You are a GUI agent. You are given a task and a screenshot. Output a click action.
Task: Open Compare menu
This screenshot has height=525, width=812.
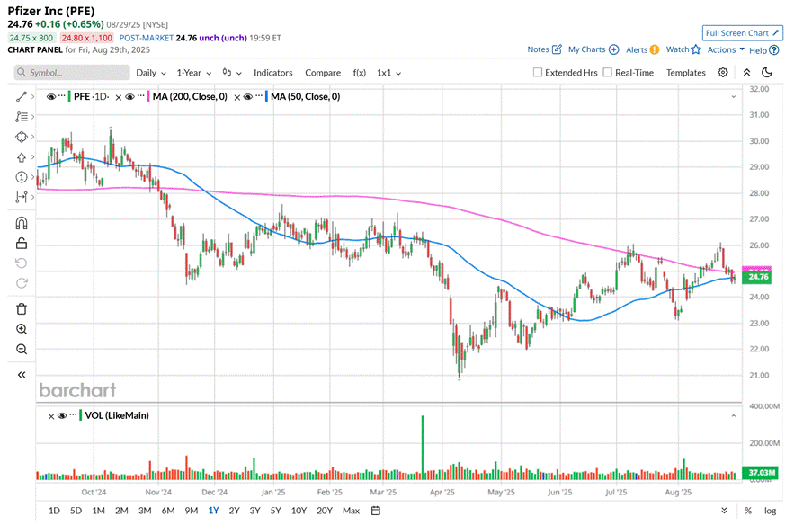(x=323, y=73)
